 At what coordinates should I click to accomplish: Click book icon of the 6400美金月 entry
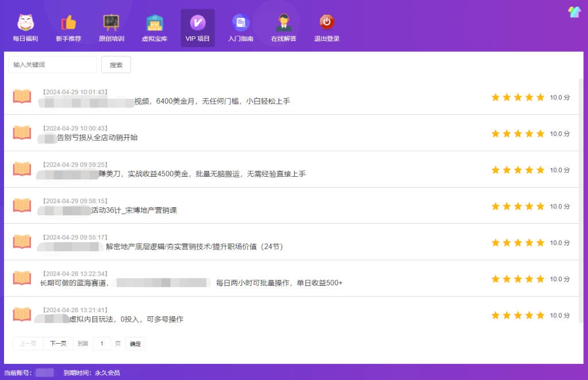22,96
